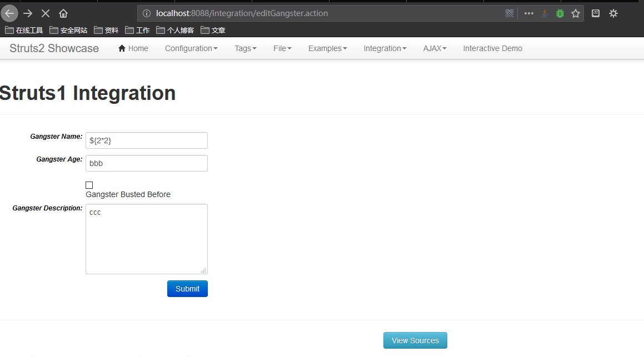Open the 文章 bookmark folder
Viewport: 644px width, 357px height.
pos(213,31)
